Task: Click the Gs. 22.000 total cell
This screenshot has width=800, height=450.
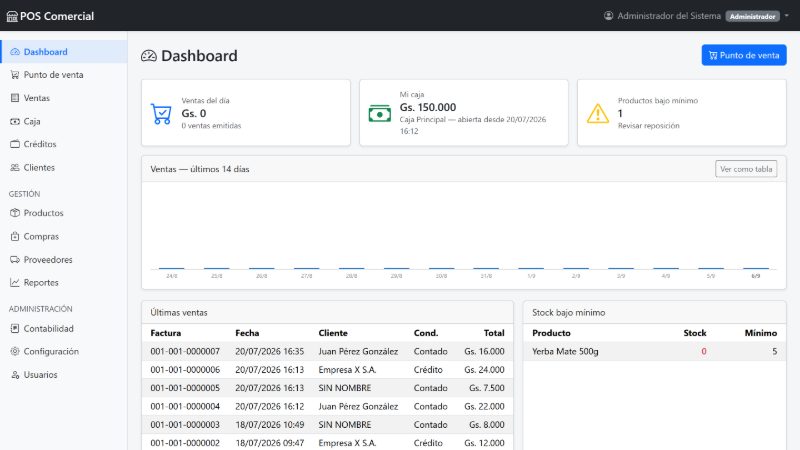Action: 484,407
